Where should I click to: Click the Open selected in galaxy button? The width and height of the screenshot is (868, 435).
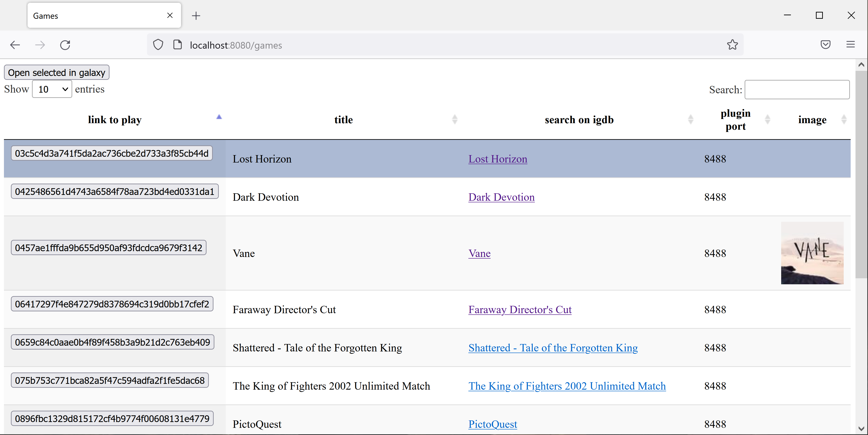coord(56,72)
